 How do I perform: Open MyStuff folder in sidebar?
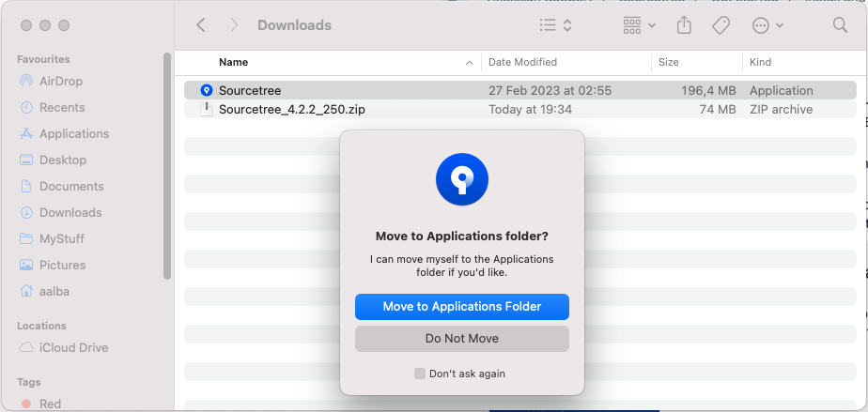point(61,239)
